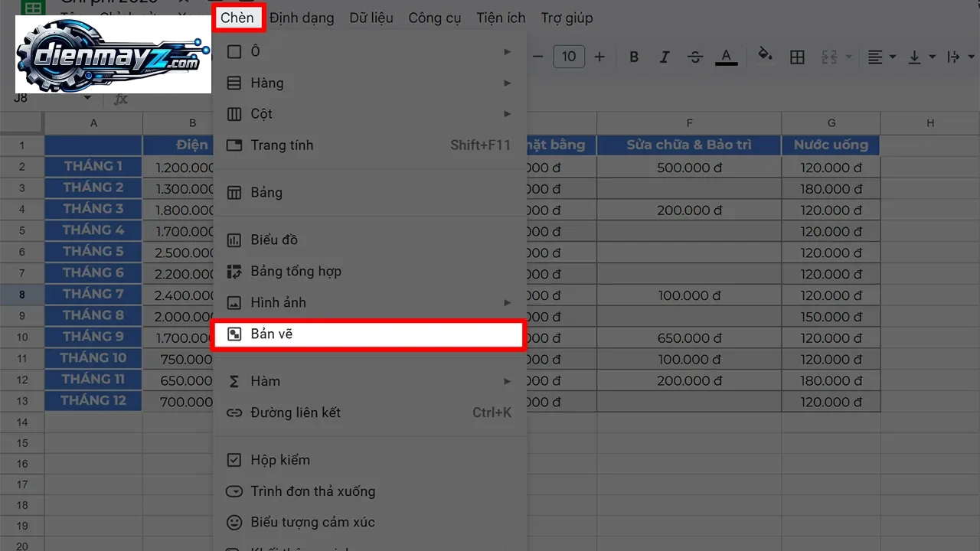Open the Công cụ menu
980x551 pixels.
point(435,18)
